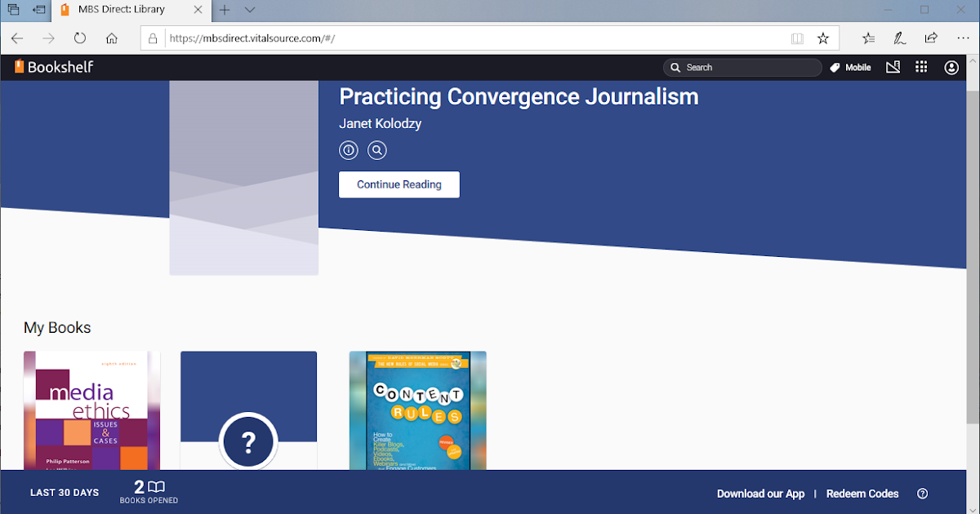The height and width of the screenshot is (514, 980).
Task: Open the book info icon below the title
Action: (348, 150)
